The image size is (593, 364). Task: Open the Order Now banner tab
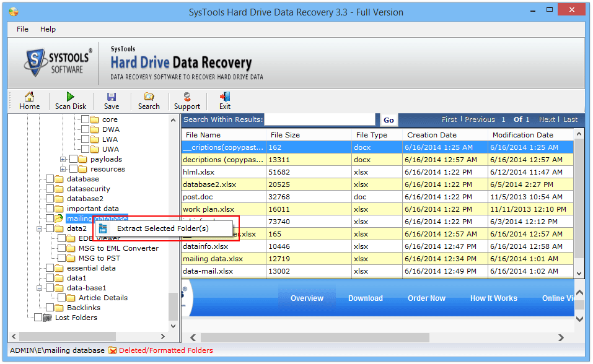[x=426, y=298]
